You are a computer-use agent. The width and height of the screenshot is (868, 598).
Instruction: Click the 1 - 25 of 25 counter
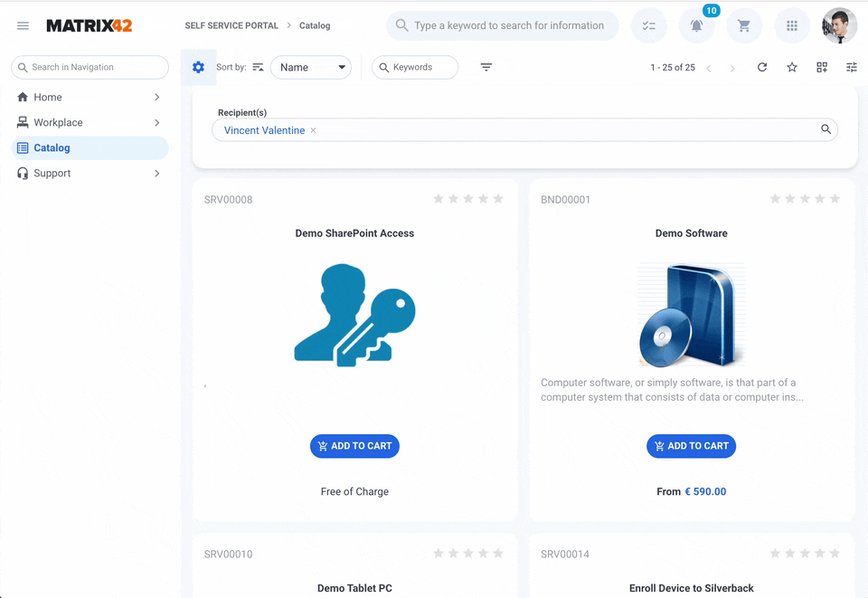coord(673,67)
